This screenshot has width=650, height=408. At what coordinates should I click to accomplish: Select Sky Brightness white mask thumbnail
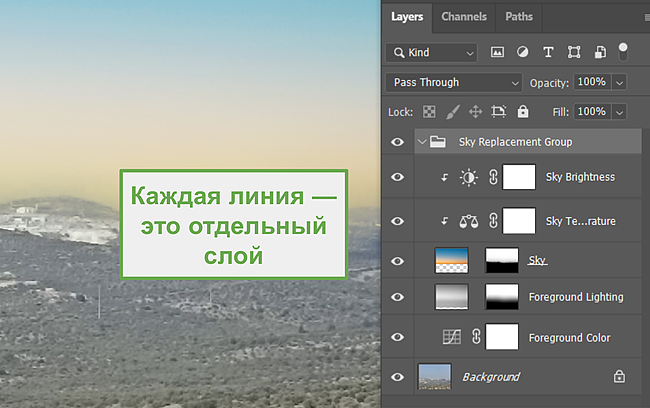[x=519, y=177]
